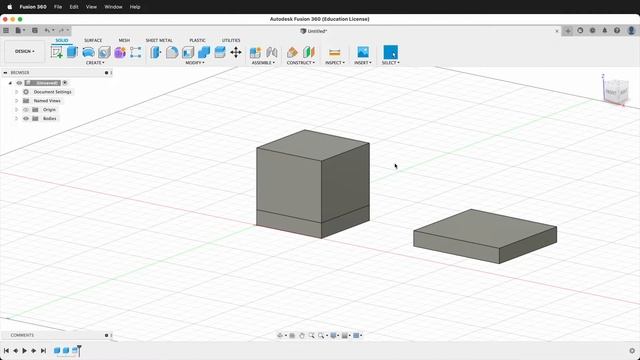The height and width of the screenshot is (360, 640).
Task: Expand the Bodies folder node
Action: [x=17, y=119]
